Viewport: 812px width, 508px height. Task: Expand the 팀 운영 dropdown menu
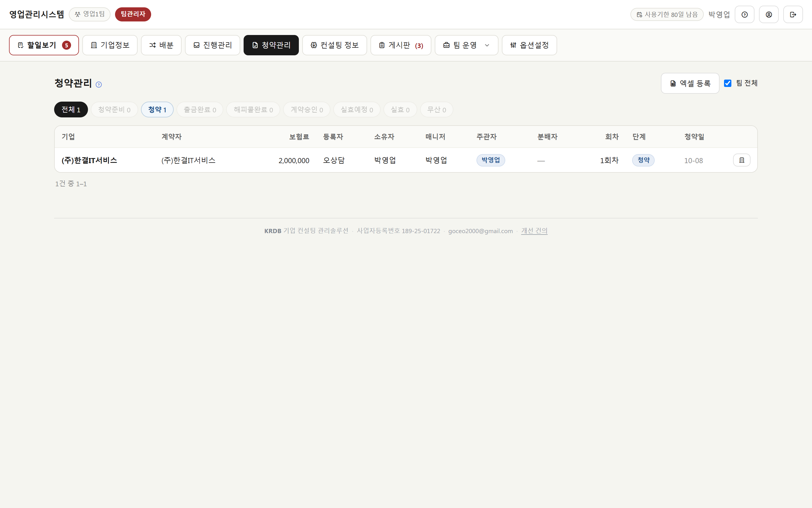466,45
